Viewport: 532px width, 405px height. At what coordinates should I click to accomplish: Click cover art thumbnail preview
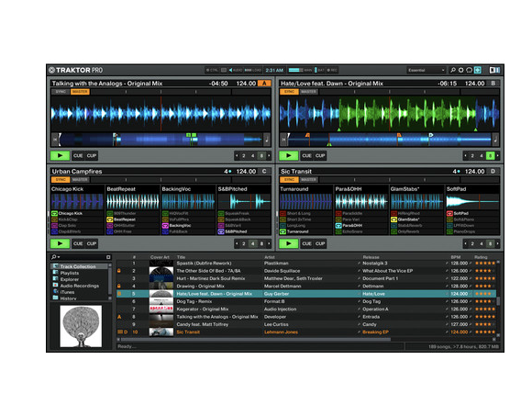(x=81, y=326)
